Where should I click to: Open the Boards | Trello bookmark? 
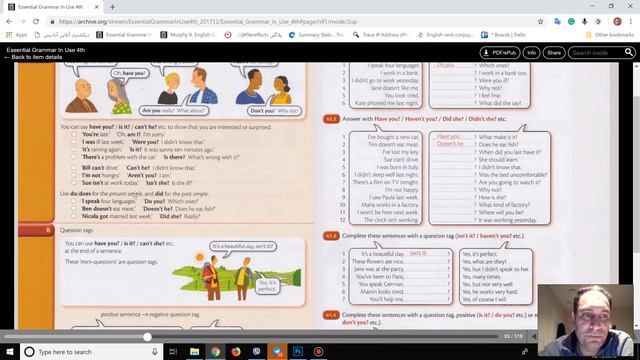(x=503, y=35)
